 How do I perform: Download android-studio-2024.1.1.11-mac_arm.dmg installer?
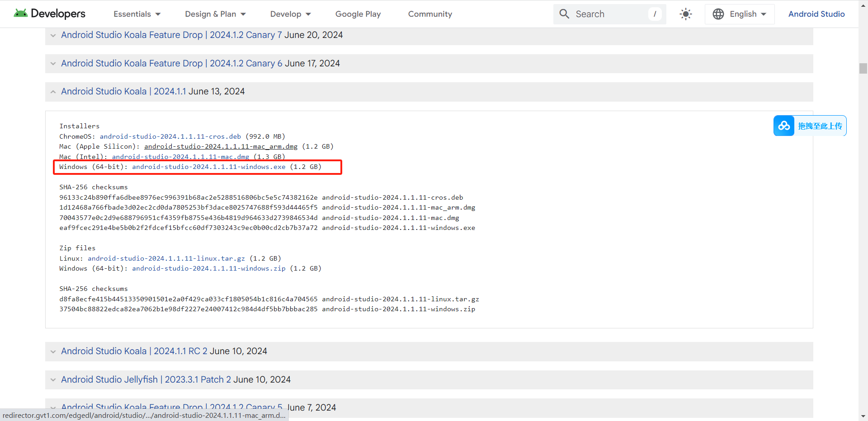(221, 146)
